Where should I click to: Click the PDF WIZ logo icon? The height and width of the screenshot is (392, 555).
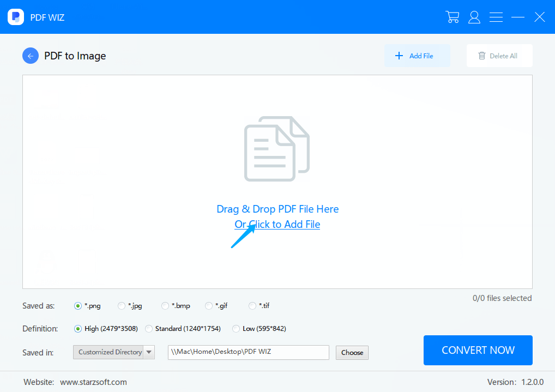[x=16, y=16]
